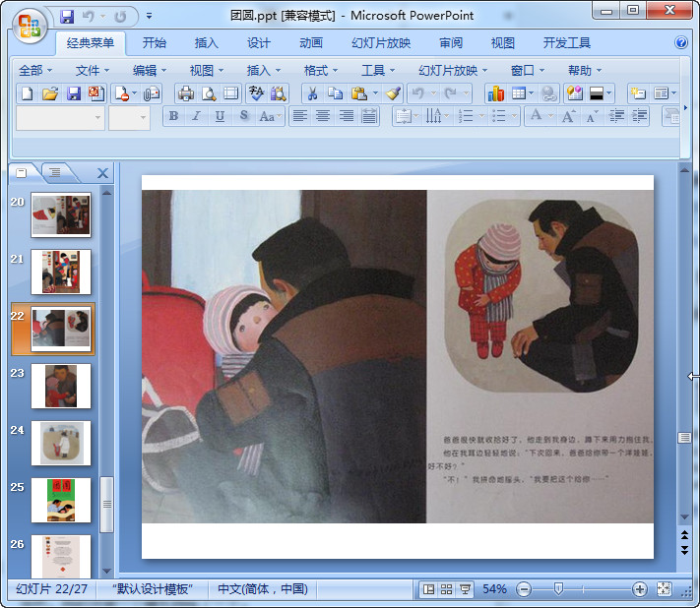Screen dimensions: 700x608
Task: Select slide 25 thumbnail
Action: pos(61,501)
